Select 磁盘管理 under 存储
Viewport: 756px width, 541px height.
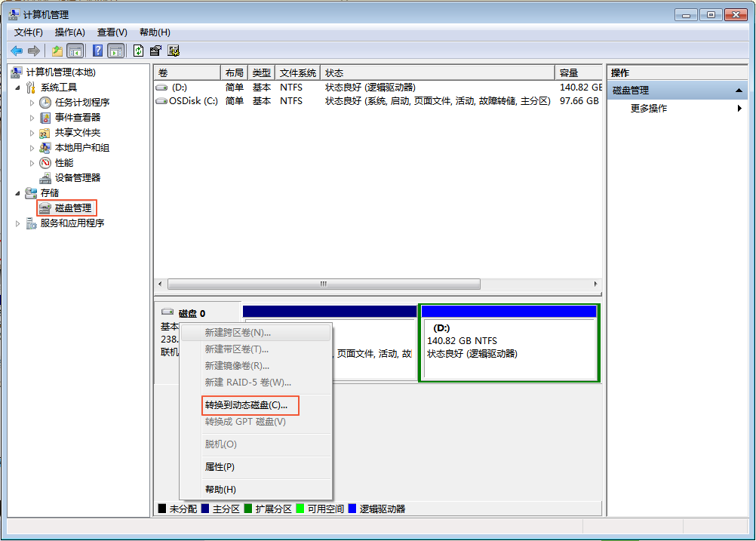(72, 208)
